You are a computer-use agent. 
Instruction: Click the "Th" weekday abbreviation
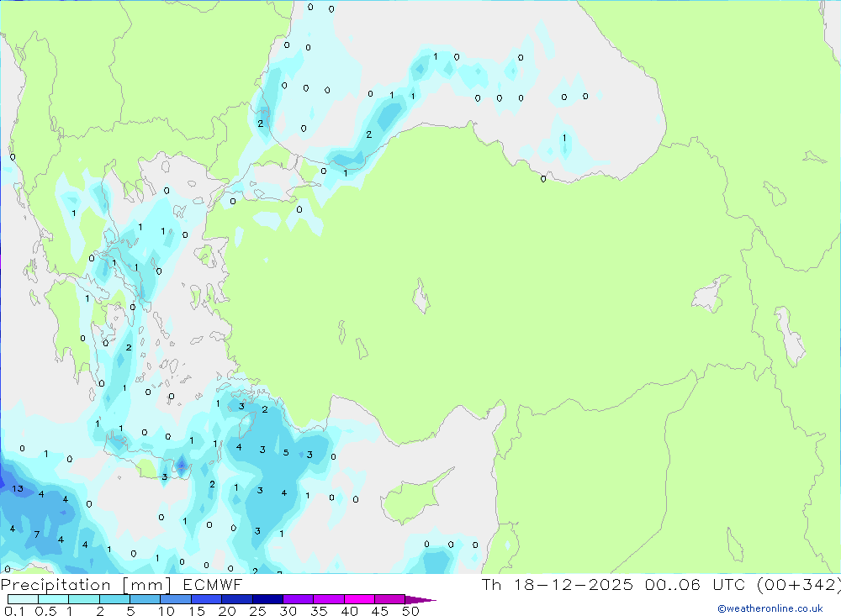click(x=491, y=584)
